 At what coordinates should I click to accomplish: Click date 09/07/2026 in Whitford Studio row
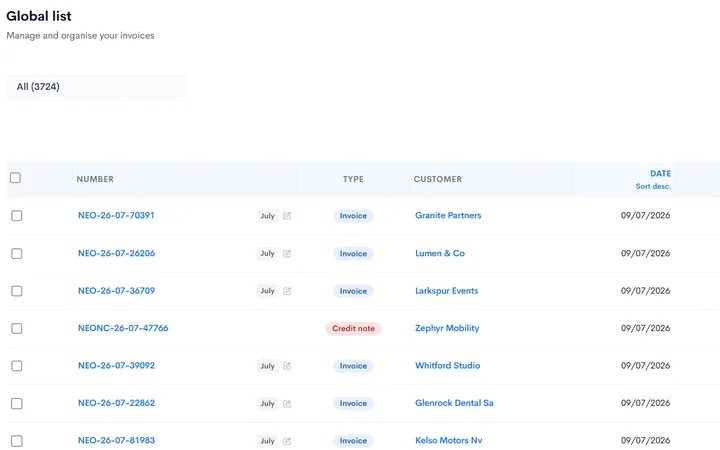pyautogui.click(x=645, y=366)
